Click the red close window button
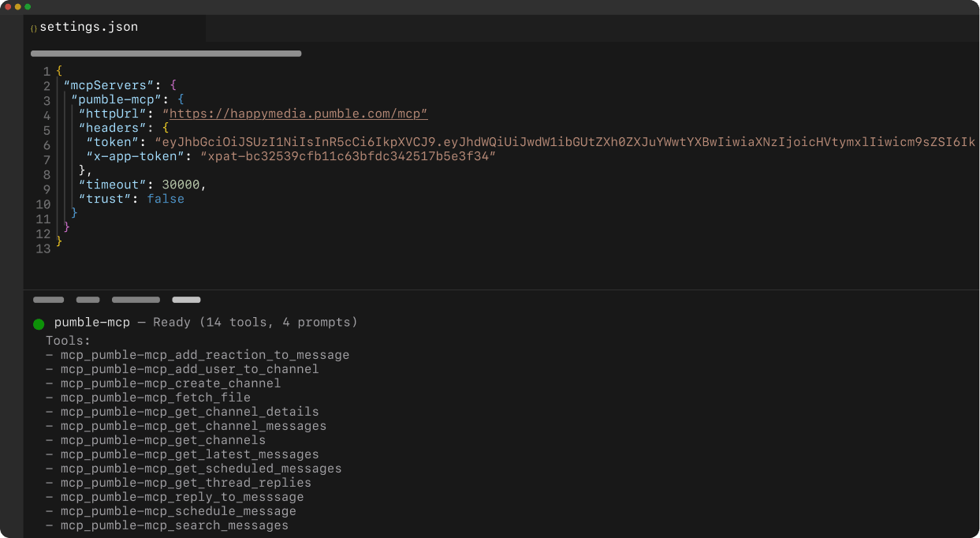Image resolution: width=980 pixels, height=538 pixels. 9,6
